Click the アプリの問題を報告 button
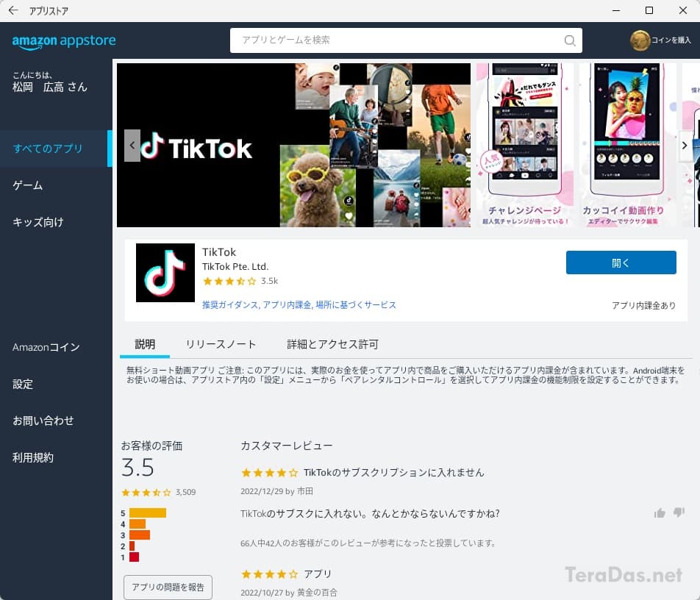Screen dimensions: 700x600 click(x=168, y=587)
